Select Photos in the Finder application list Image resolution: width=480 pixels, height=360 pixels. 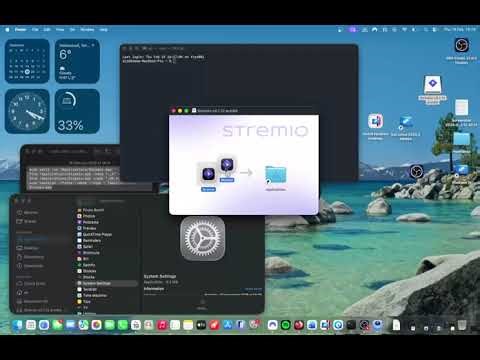point(86,216)
